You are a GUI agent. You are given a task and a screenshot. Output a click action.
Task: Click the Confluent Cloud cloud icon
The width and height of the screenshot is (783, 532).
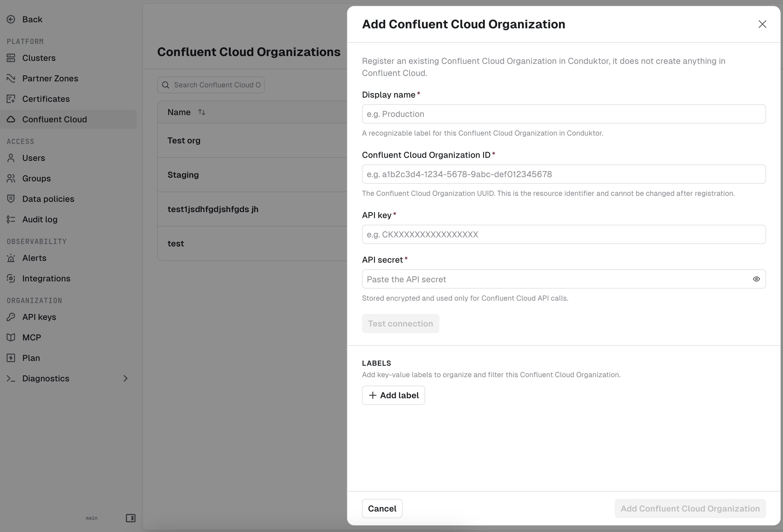(x=11, y=120)
